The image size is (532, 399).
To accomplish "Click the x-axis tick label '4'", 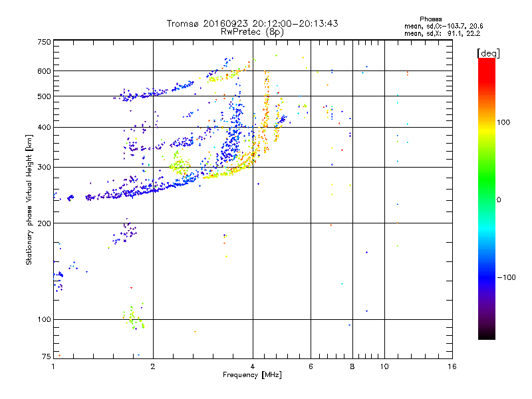I will (x=253, y=366).
